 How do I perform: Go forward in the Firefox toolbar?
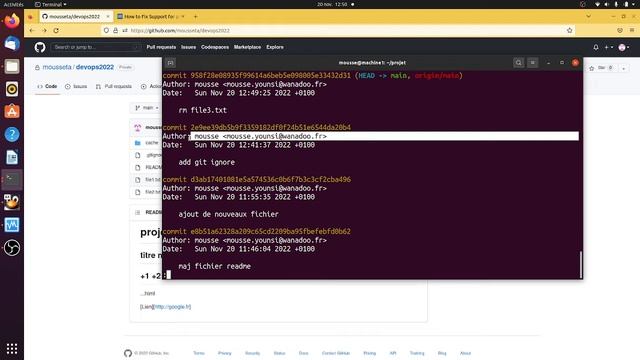[x=44, y=31]
